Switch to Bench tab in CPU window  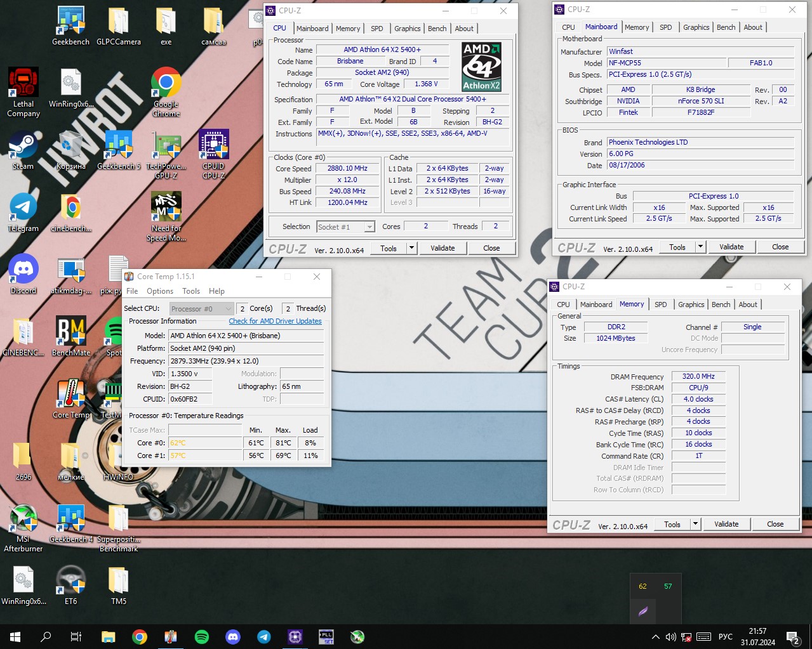click(437, 29)
